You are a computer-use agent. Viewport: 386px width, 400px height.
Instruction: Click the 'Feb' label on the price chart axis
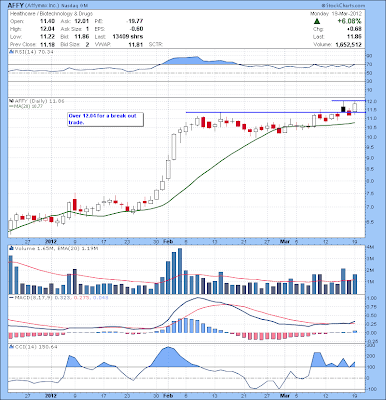click(168, 241)
